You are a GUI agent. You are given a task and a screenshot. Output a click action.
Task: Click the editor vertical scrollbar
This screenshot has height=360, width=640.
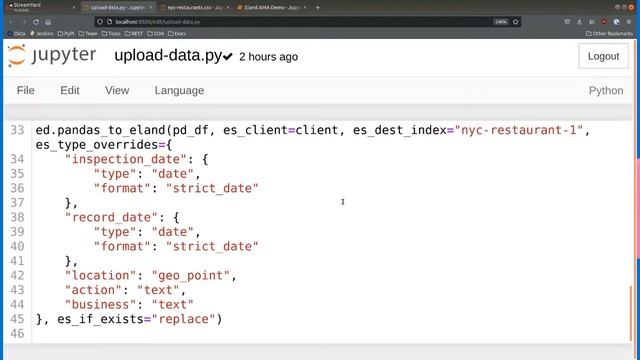(632, 312)
